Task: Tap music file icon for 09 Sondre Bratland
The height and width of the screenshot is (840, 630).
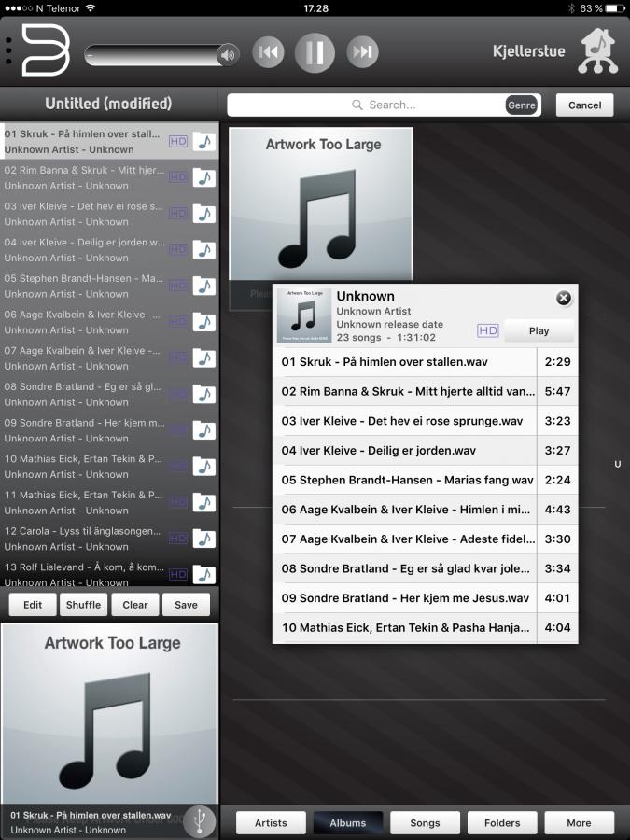Action: [204, 430]
